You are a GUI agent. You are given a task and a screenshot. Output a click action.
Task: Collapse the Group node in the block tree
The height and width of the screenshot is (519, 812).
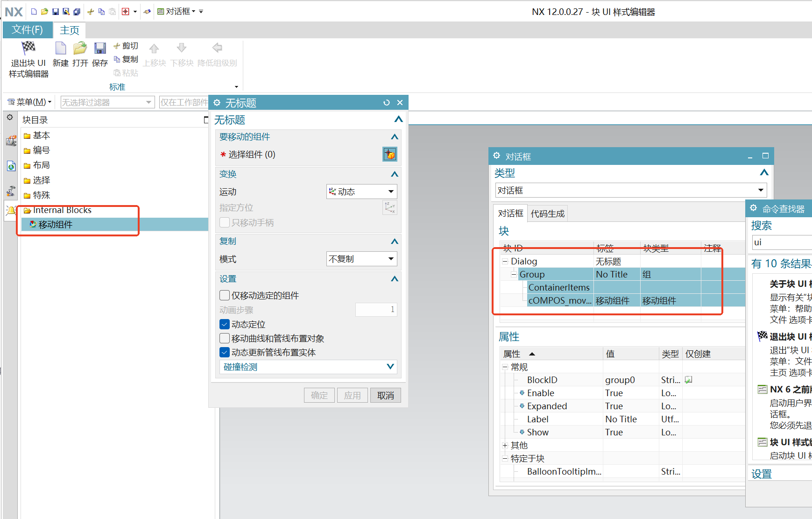[x=513, y=274]
